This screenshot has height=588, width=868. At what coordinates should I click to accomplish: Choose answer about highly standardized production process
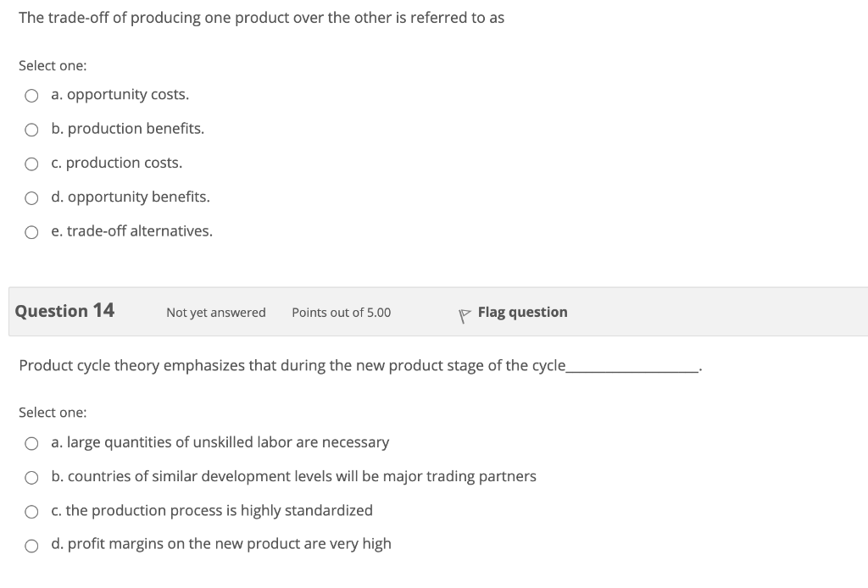[31, 511]
